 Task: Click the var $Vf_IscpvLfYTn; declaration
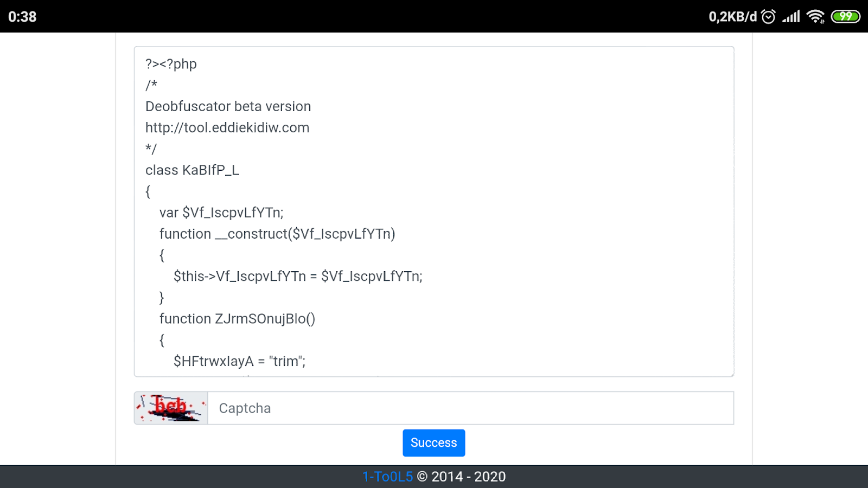click(221, 212)
